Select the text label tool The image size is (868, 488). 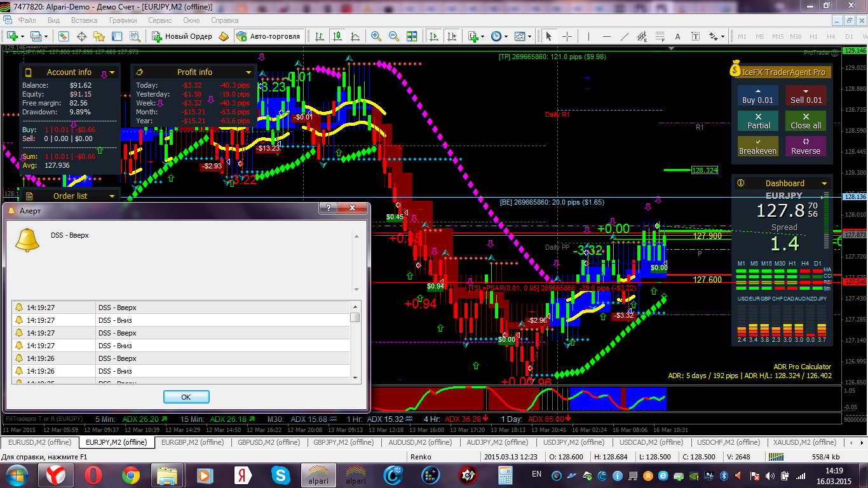pos(695,36)
